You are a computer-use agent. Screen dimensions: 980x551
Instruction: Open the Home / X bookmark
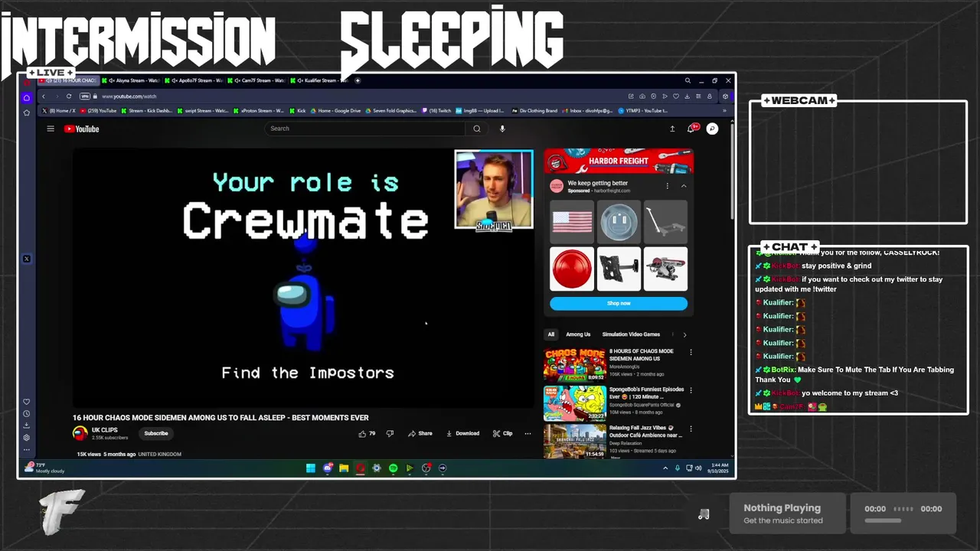pyautogui.click(x=59, y=110)
